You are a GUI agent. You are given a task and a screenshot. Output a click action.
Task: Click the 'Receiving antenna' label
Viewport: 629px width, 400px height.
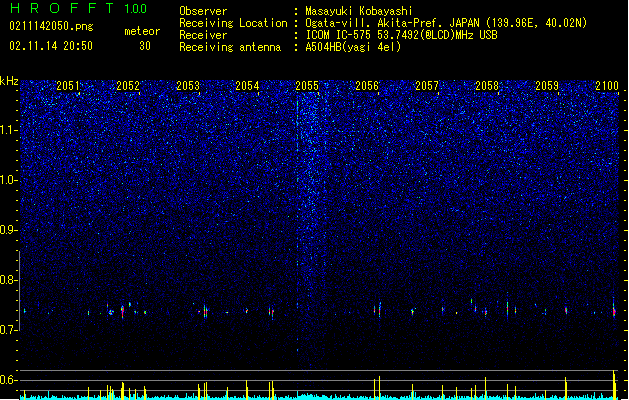[230, 47]
